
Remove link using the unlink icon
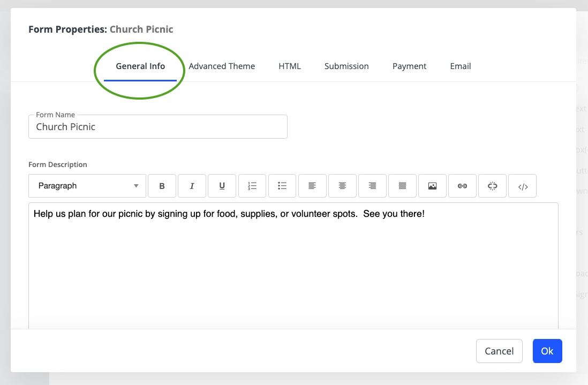[x=493, y=186]
